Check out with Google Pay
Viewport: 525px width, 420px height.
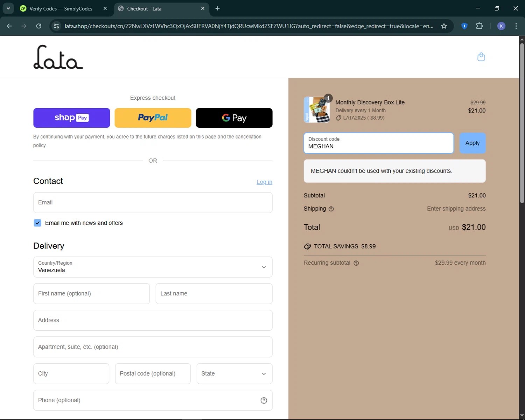tap(234, 118)
